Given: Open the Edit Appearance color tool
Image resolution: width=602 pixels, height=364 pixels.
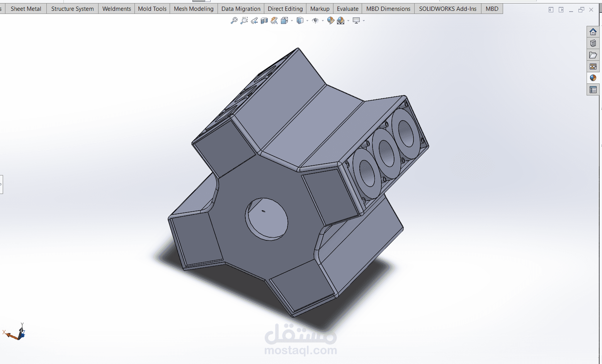Looking at the screenshot, I should click(x=330, y=20).
